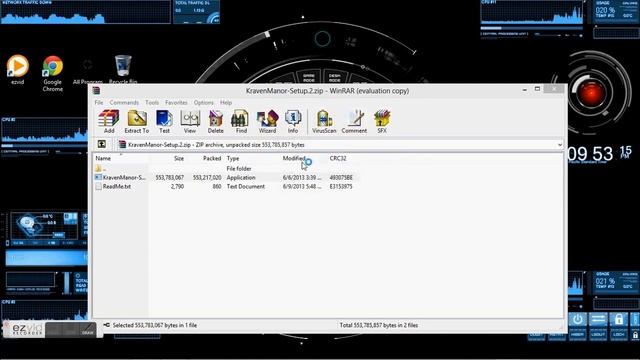The image size is (640, 360).
Task: Click the 'File folder' type cell
Action: point(239,169)
